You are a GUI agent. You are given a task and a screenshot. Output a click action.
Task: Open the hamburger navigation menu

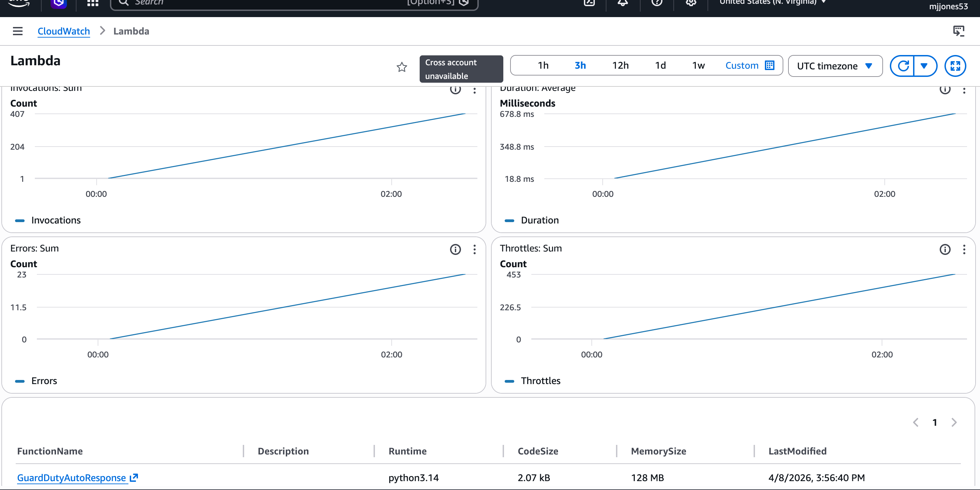pos(17,31)
